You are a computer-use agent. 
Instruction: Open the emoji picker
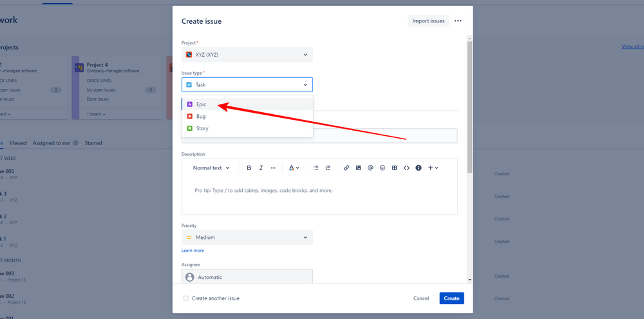click(383, 168)
